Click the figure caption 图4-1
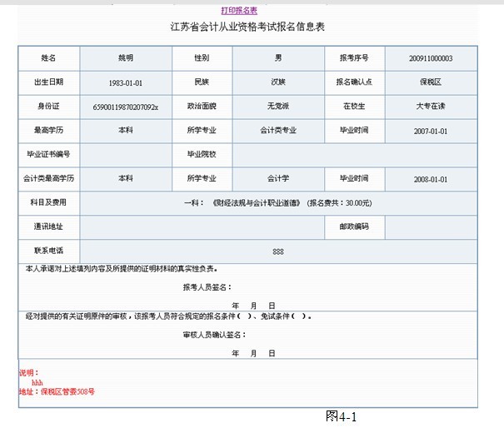 pos(342,416)
